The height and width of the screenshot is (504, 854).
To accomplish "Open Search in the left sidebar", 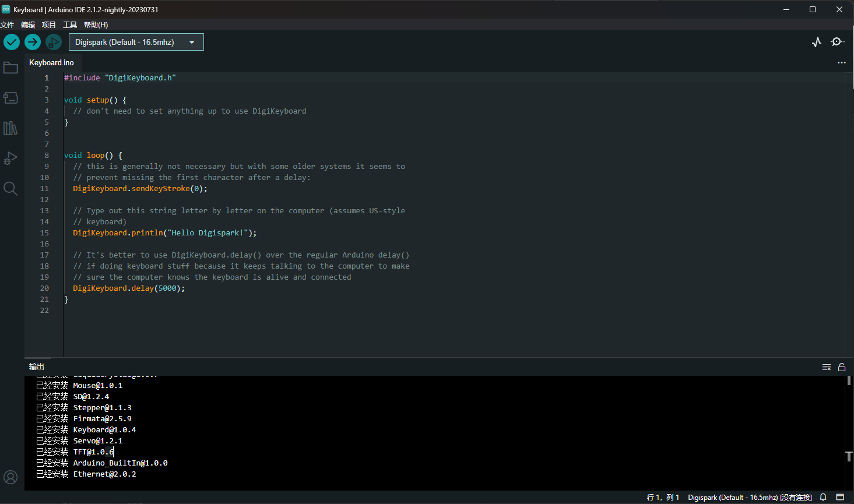I will [x=10, y=188].
